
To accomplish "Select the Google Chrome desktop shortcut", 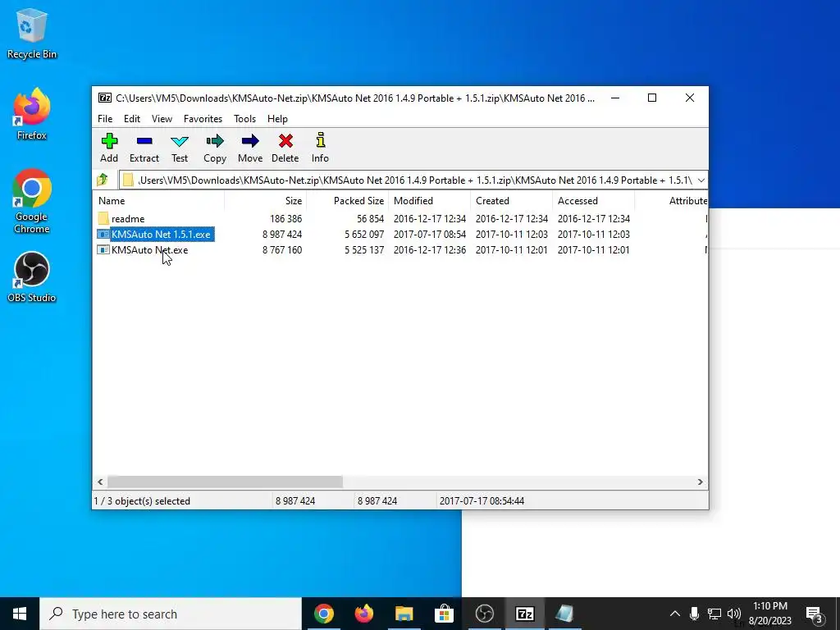I will pos(32,202).
